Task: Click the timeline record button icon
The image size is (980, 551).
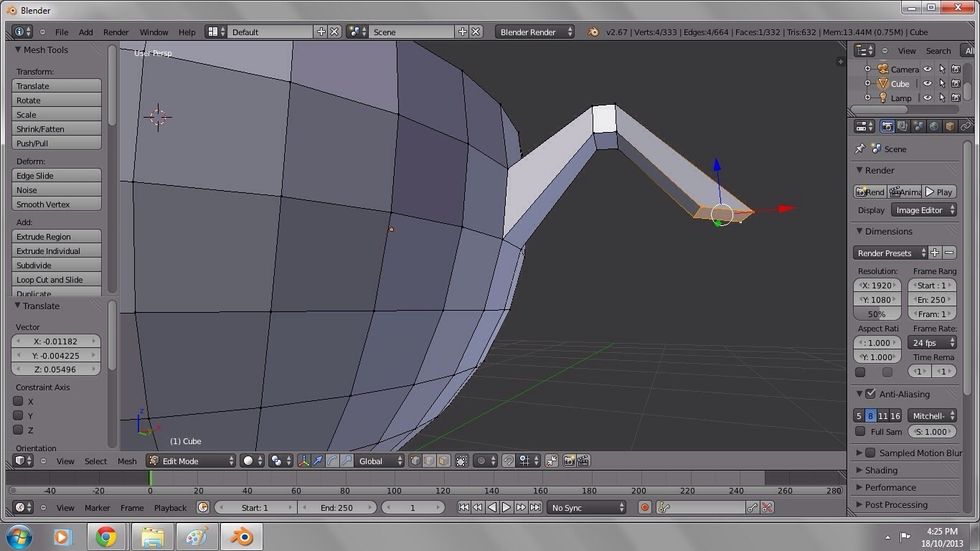Action: [x=645, y=507]
